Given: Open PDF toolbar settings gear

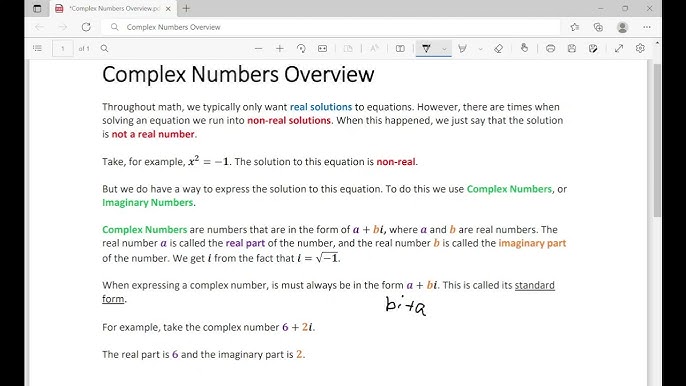Looking at the screenshot, I should tap(640, 49).
